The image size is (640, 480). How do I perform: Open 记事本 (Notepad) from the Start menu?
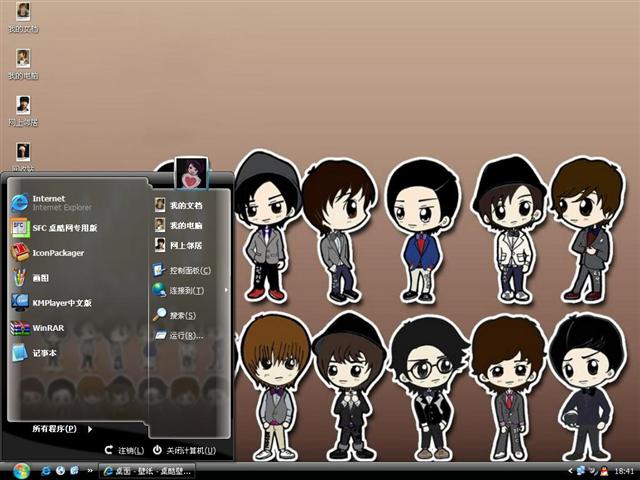34,353
